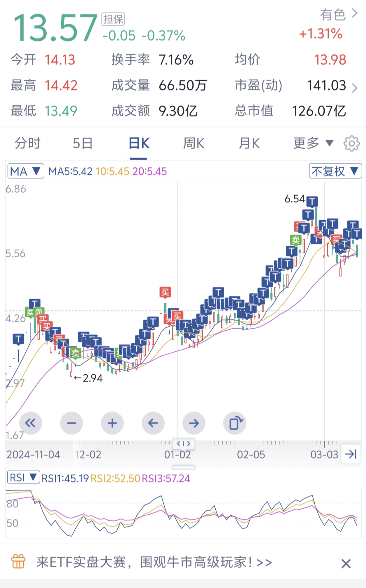Image resolution: width=366 pixels, height=588 pixels.
Task: Open the 有色 sector link
Action: coord(338,15)
